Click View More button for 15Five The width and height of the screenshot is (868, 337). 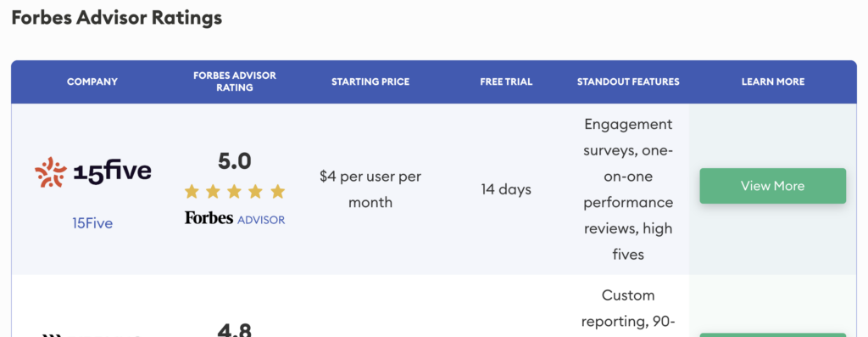[773, 186]
